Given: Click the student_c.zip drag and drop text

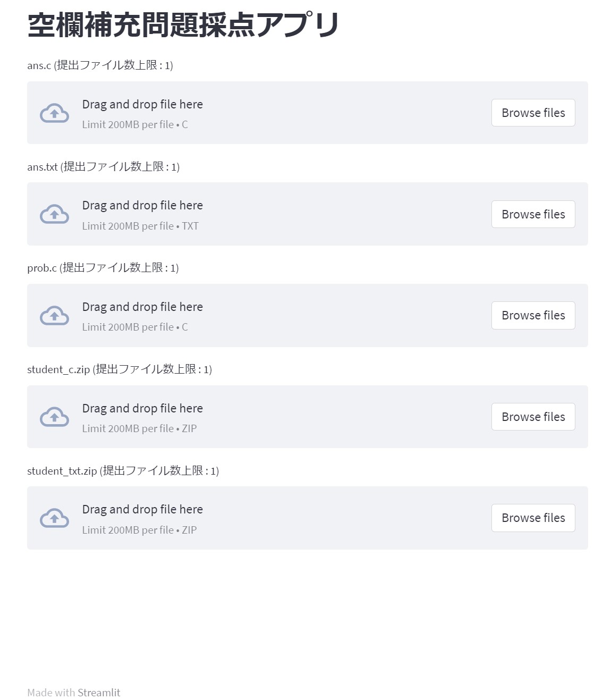Looking at the screenshot, I should click(142, 409).
